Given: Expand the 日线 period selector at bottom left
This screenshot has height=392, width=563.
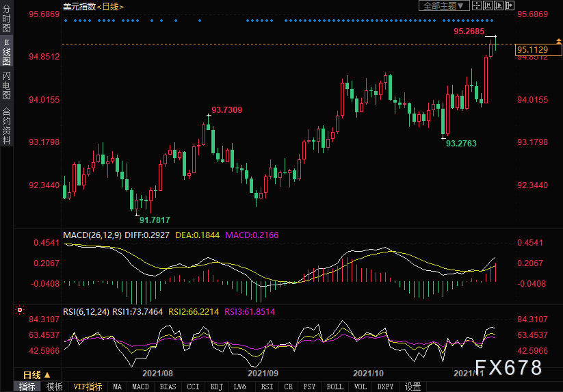Looking at the screenshot, I should tap(36, 374).
